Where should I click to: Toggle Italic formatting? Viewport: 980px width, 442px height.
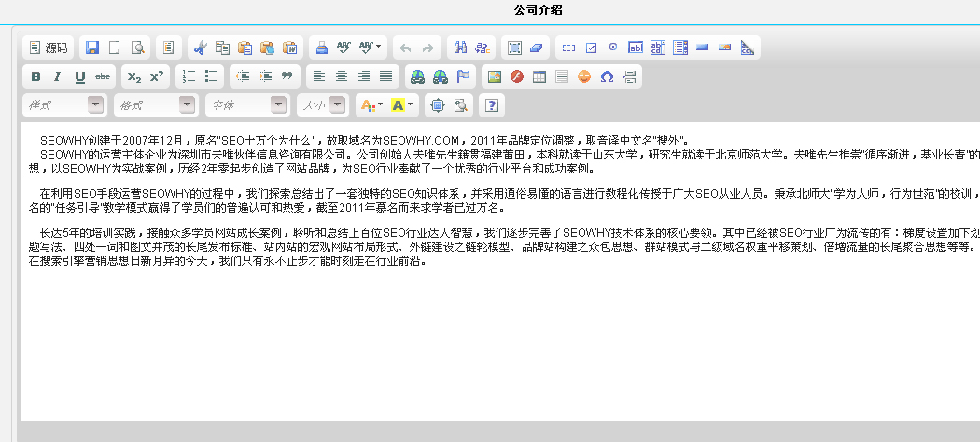[58, 76]
